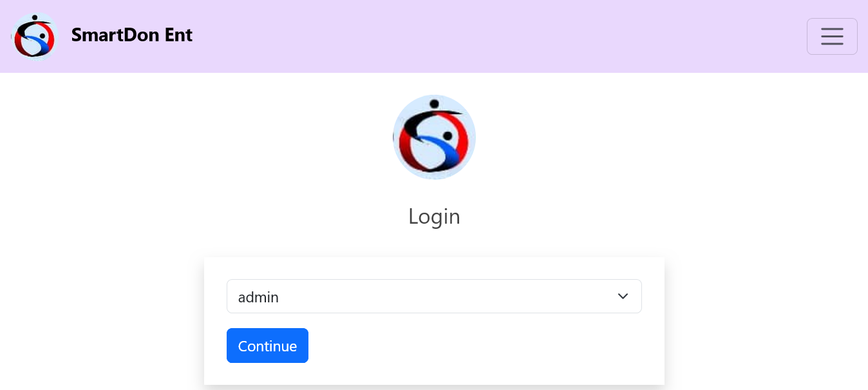Click the large circular logo above Login

pyautogui.click(x=434, y=137)
